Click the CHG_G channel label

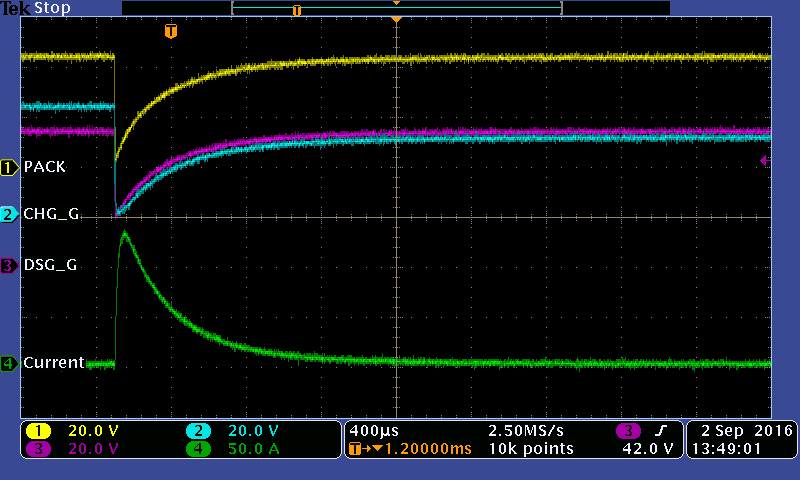(x=51, y=214)
